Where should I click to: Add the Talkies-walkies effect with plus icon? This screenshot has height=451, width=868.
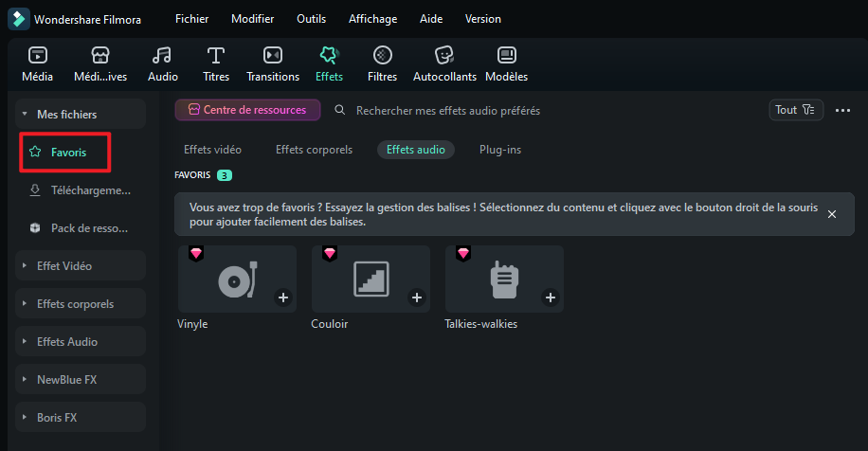click(551, 298)
